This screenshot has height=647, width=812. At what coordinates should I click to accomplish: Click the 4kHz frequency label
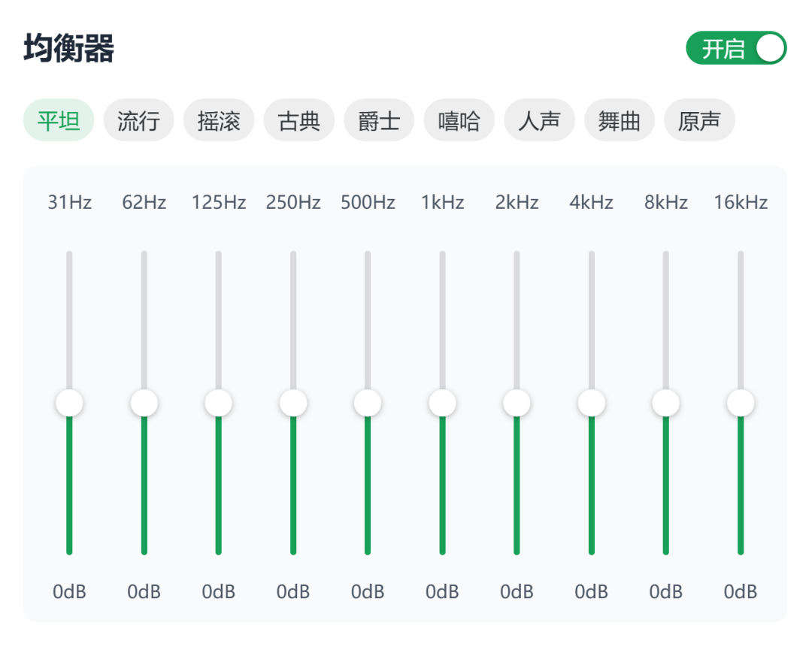pos(592,202)
